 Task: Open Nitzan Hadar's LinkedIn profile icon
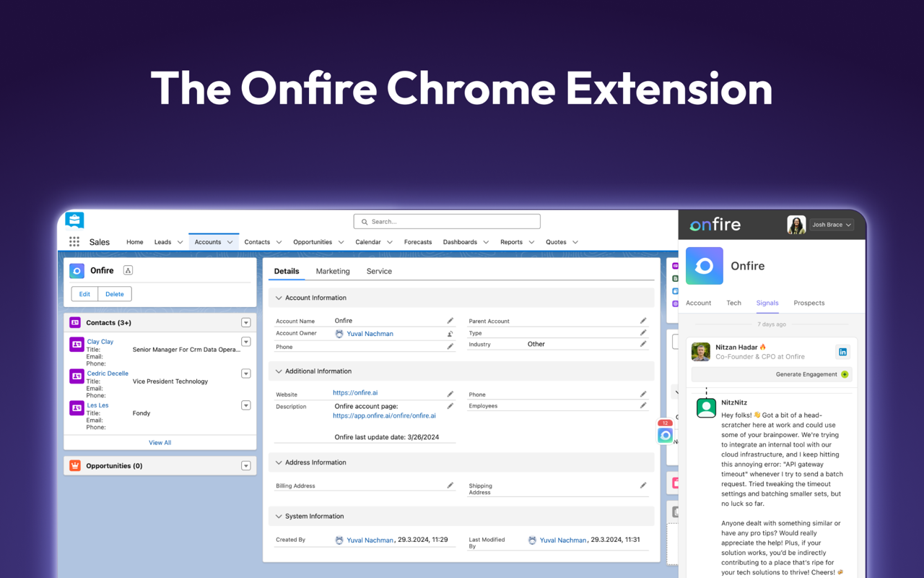point(842,351)
